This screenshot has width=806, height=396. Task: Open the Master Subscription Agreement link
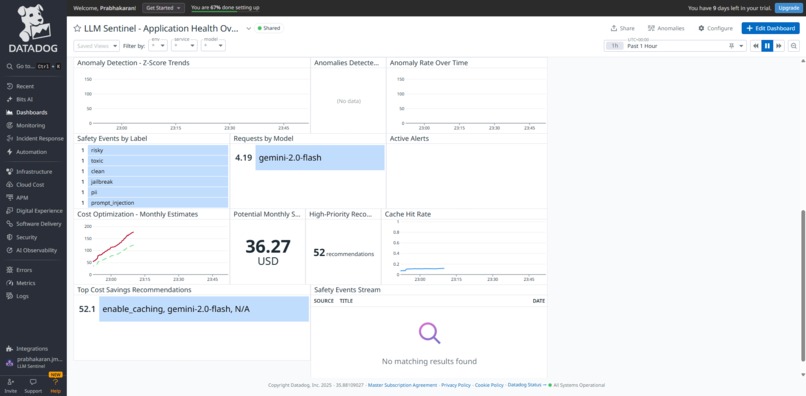coord(402,385)
